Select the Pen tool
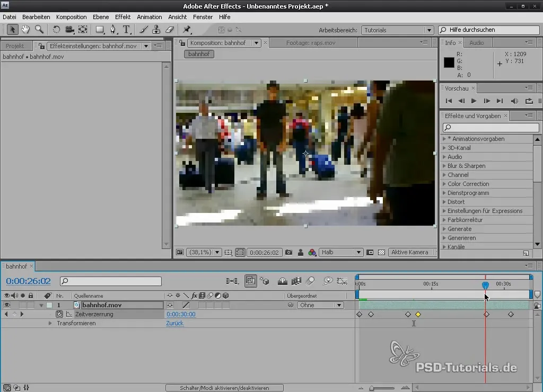 point(113,30)
